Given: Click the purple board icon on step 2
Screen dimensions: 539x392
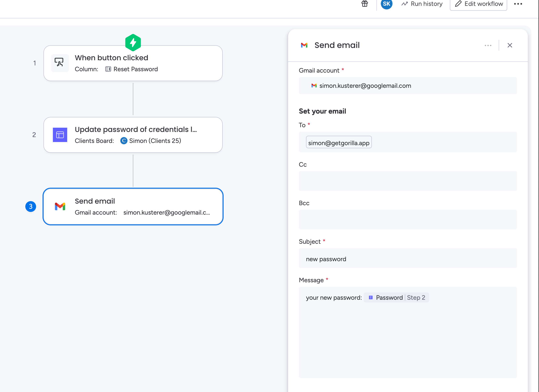Looking at the screenshot, I should [60, 135].
